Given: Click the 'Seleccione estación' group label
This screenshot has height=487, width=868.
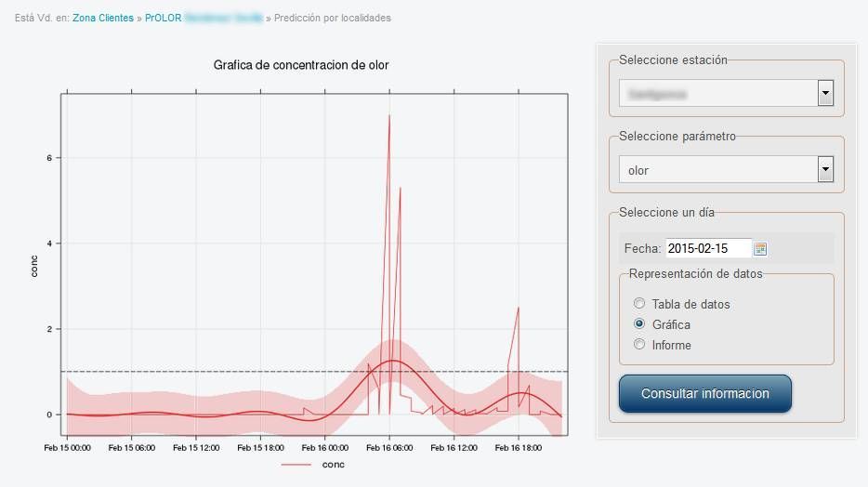Looking at the screenshot, I should coord(673,59).
